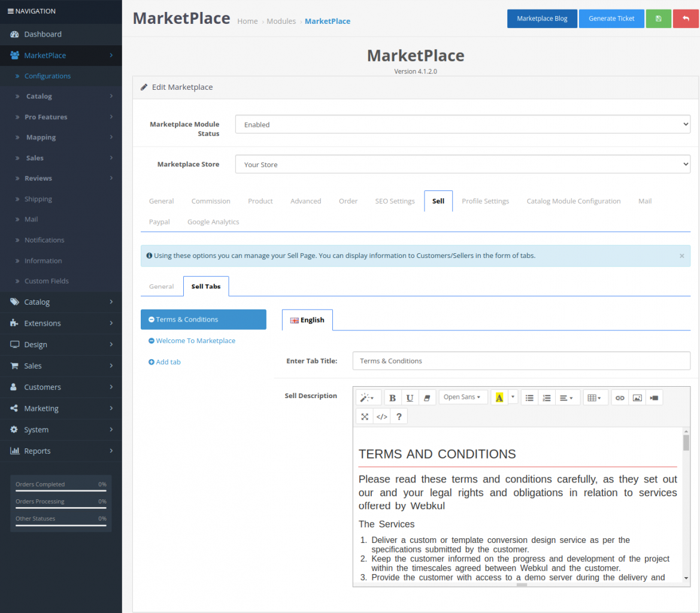Click the Catalog tag icon in sidebar

tap(14, 302)
